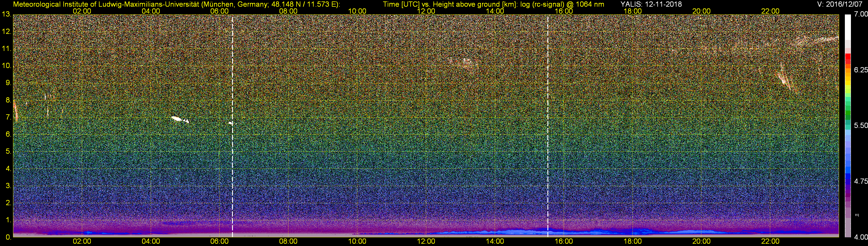Image resolution: width=868 pixels, height=246 pixels.
Task: Click the top axis '10:00' time label
Action: pos(357,11)
